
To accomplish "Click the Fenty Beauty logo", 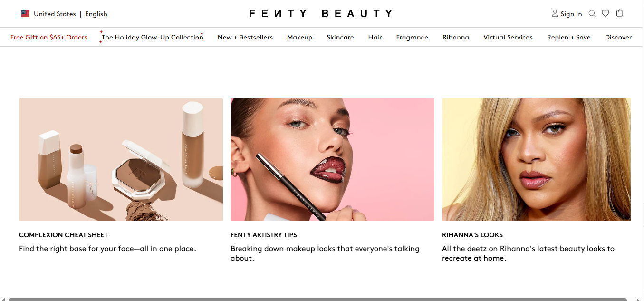I will tap(321, 13).
